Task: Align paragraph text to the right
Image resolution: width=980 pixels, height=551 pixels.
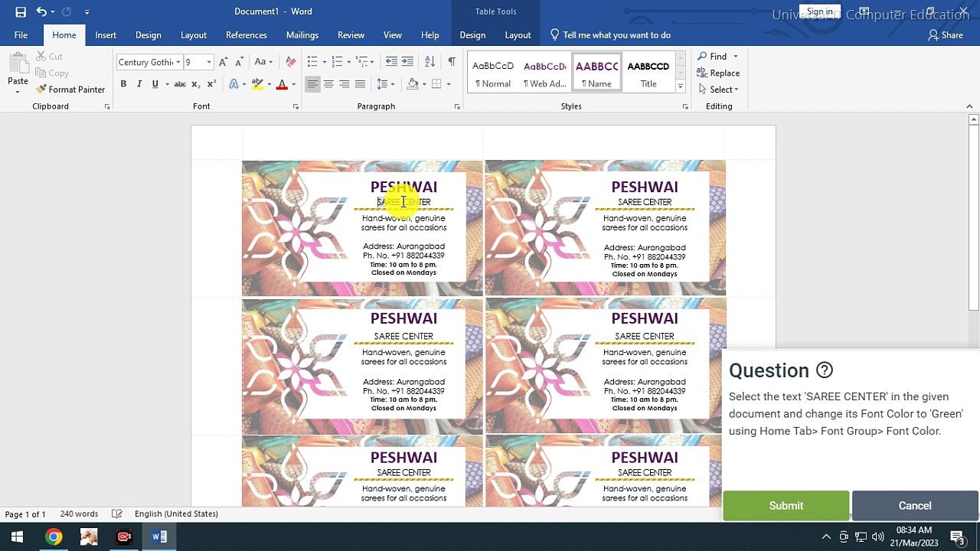Action: 345,84
